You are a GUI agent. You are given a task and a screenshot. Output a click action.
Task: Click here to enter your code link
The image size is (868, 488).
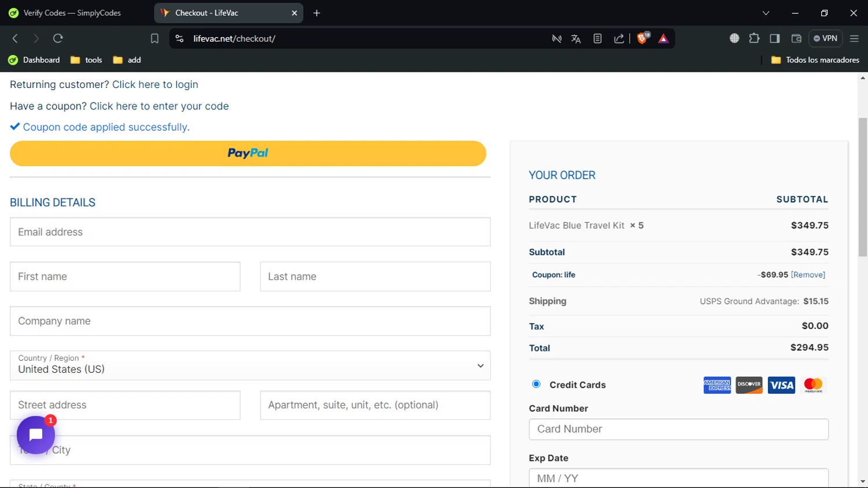(159, 106)
